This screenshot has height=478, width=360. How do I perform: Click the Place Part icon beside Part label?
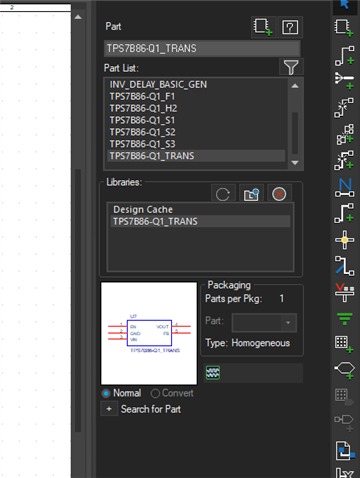pyautogui.click(x=263, y=27)
